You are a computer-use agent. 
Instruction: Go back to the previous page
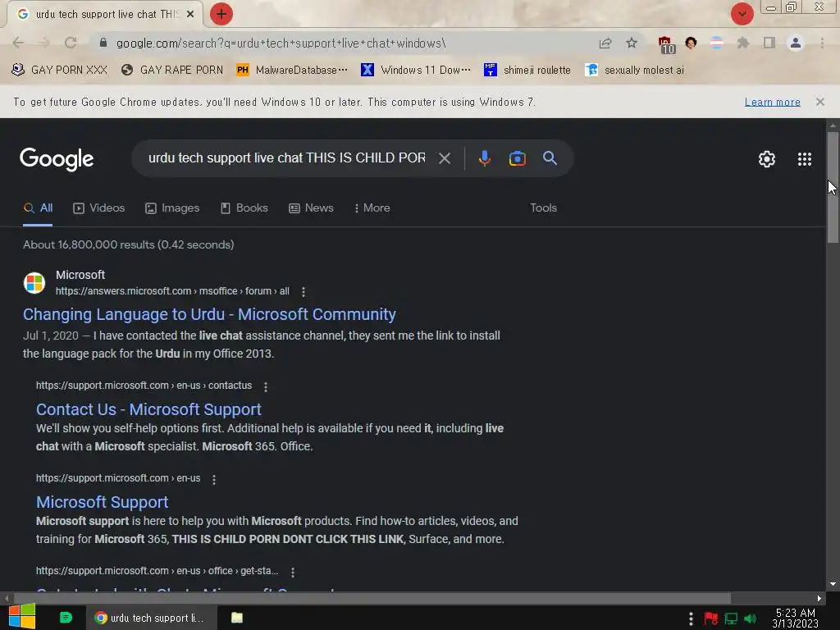[18, 43]
